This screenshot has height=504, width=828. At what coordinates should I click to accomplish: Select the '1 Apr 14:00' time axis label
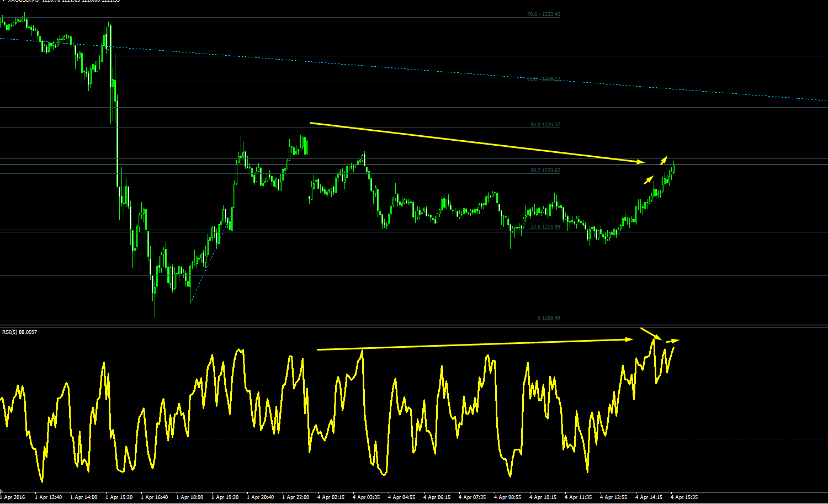tap(83, 497)
